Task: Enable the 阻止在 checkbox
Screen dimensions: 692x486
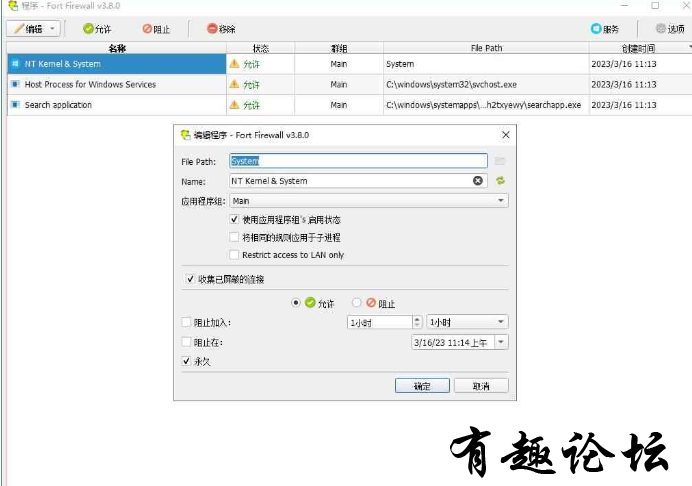Action: [186, 342]
